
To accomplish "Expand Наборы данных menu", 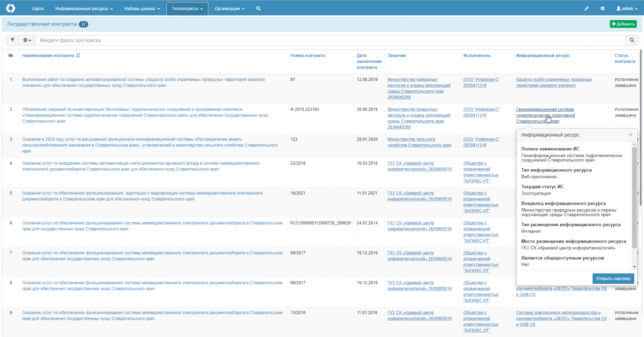I will 142,8.
